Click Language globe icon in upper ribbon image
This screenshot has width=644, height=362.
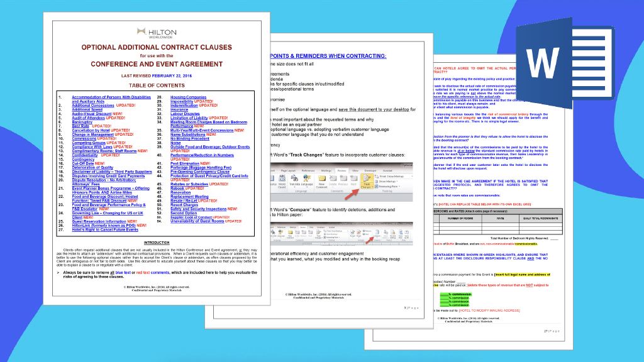point(307,181)
